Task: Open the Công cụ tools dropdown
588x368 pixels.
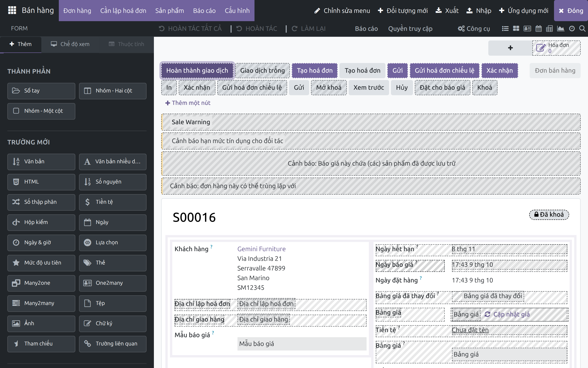Action: (x=474, y=29)
